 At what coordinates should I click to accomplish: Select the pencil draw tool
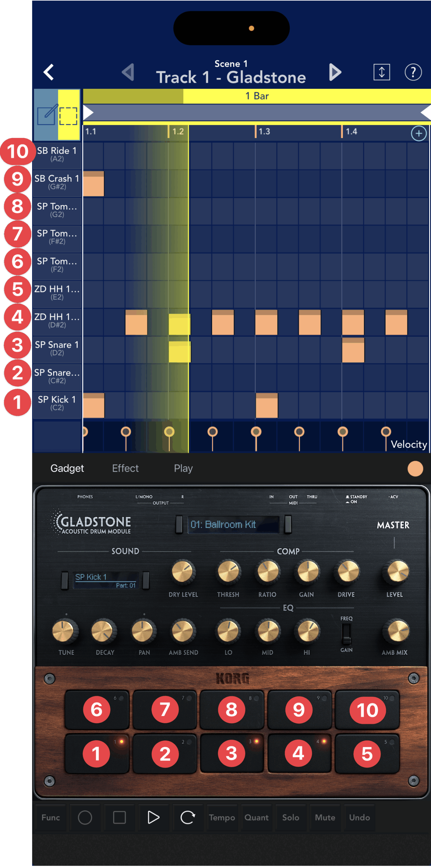point(46,115)
